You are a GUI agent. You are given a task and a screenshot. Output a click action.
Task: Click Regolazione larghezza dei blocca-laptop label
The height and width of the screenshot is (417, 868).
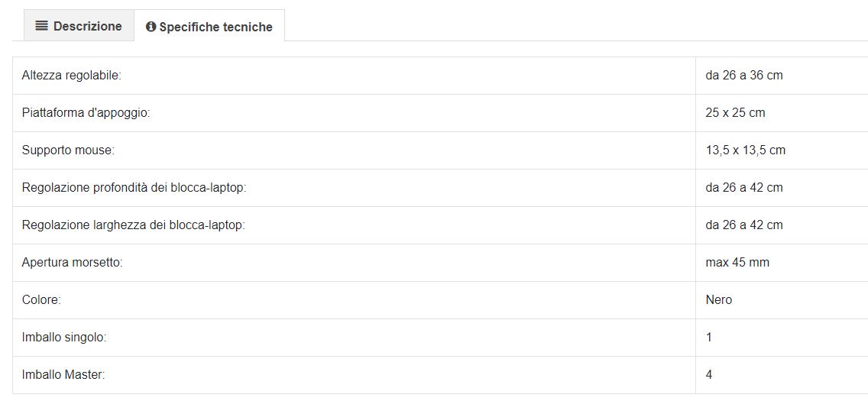(x=134, y=225)
